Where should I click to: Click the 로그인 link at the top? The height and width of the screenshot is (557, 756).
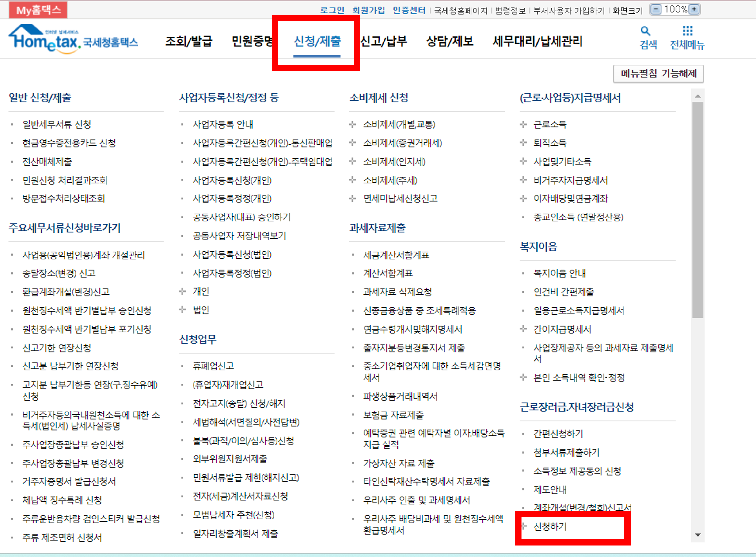point(332,10)
